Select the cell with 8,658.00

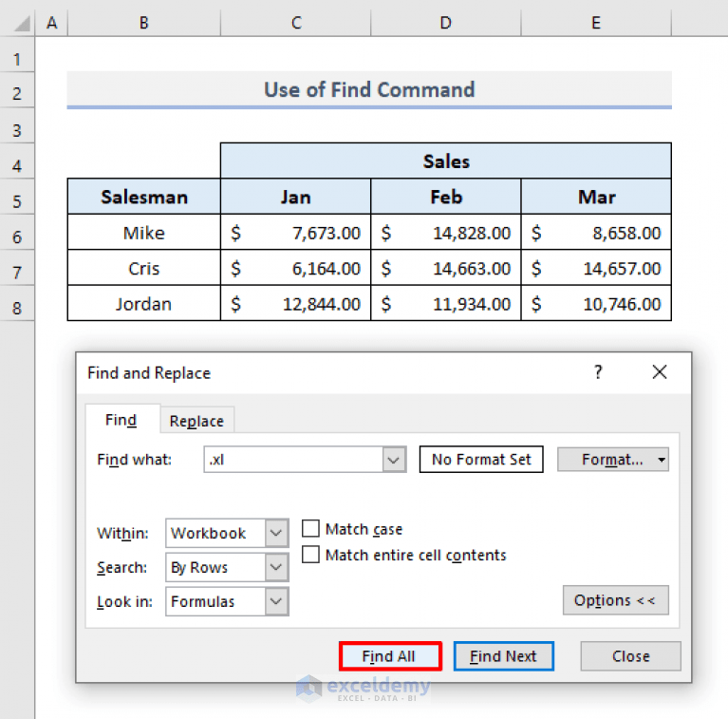tap(596, 233)
